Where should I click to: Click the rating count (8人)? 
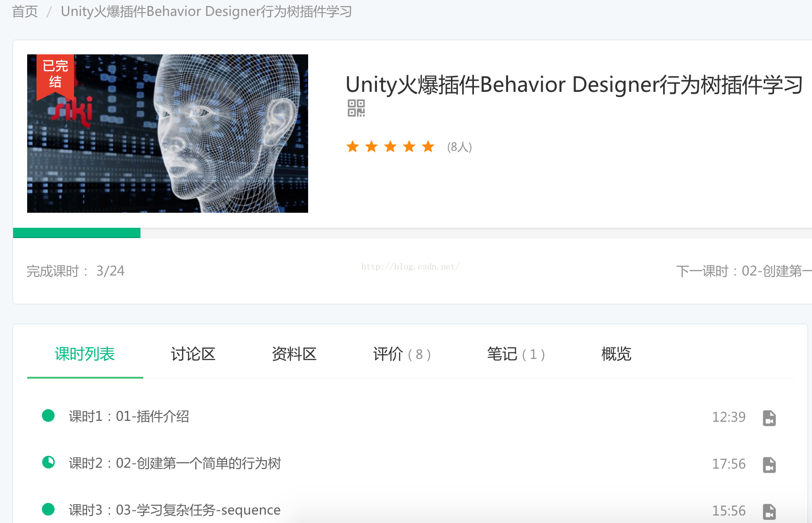click(459, 147)
